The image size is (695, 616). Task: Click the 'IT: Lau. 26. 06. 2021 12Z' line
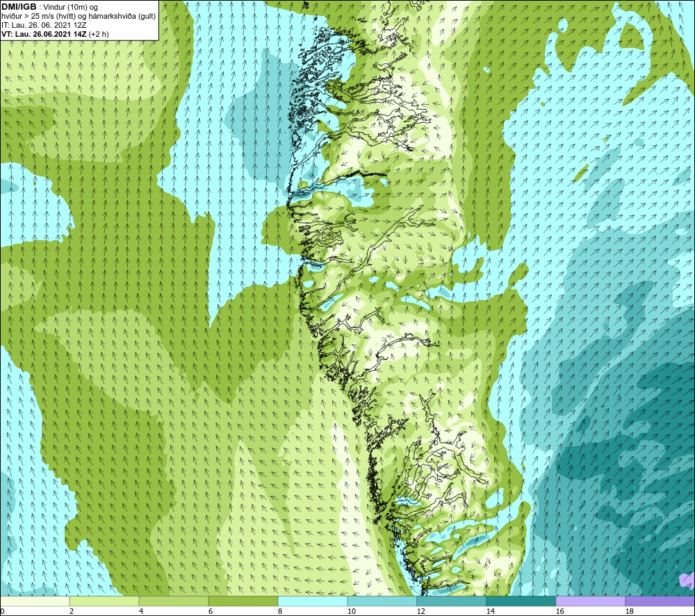pos(44,25)
